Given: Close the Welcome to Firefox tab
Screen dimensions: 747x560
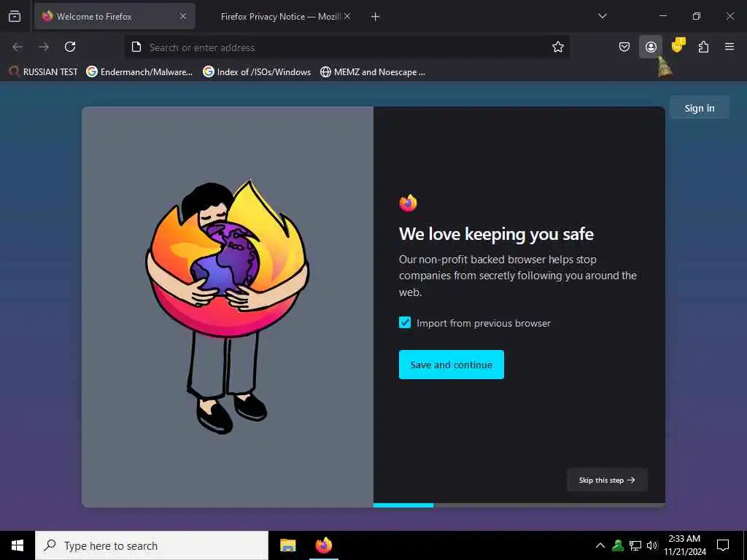Looking at the screenshot, I should [x=183, y=16].
